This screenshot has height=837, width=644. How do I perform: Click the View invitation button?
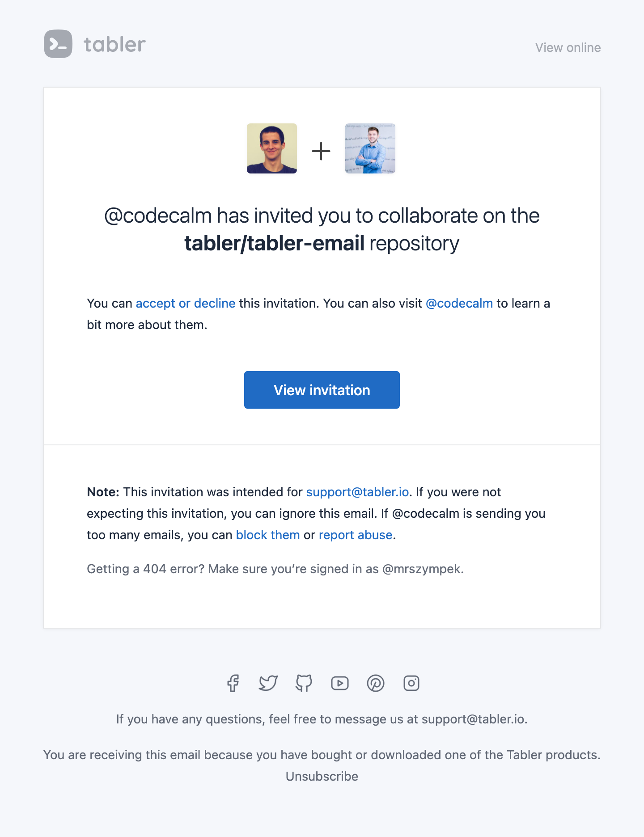click(322, 390)
